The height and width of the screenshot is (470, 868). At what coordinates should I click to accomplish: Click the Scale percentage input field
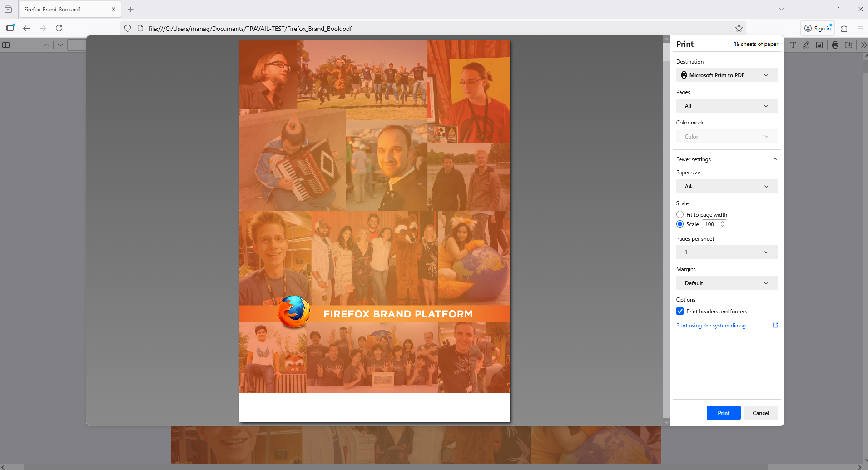[x=710, y=224]
